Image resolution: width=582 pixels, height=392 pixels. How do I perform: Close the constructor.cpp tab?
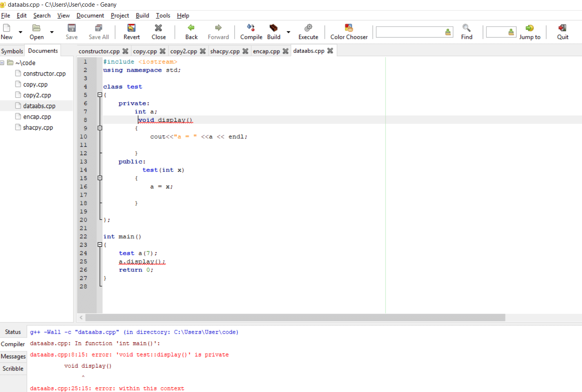(x=125, y=51)
